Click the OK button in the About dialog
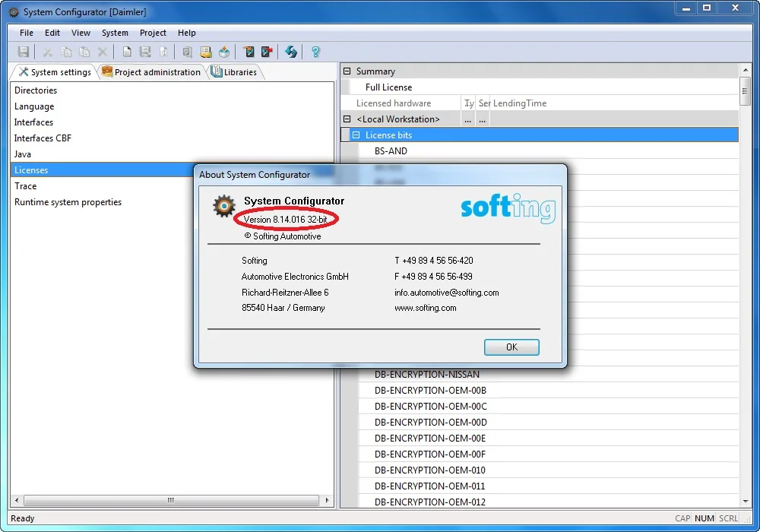 click(x=511, y=347)
